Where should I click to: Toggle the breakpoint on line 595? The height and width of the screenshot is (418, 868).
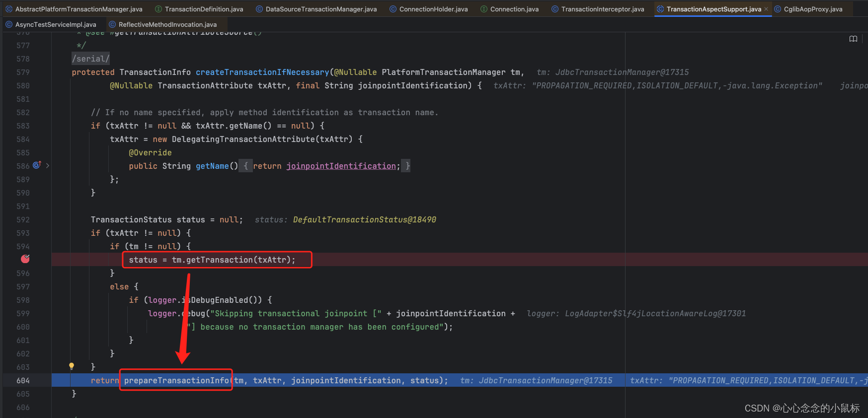[25, 259]
